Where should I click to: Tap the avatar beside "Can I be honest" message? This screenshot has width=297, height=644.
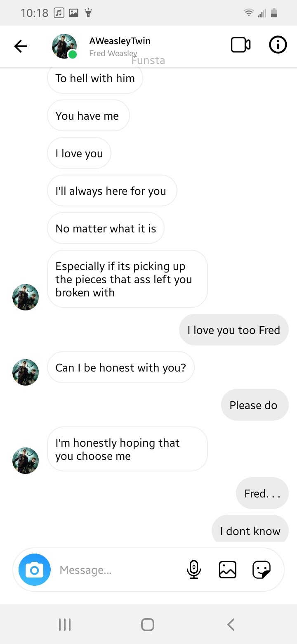click(26, 372)
